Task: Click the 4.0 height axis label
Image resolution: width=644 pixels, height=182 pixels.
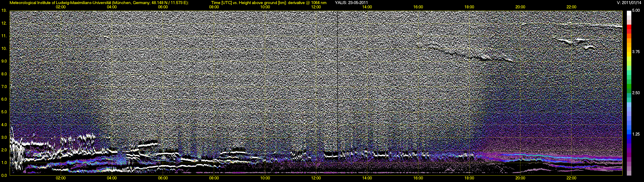Action: point(4,124)
